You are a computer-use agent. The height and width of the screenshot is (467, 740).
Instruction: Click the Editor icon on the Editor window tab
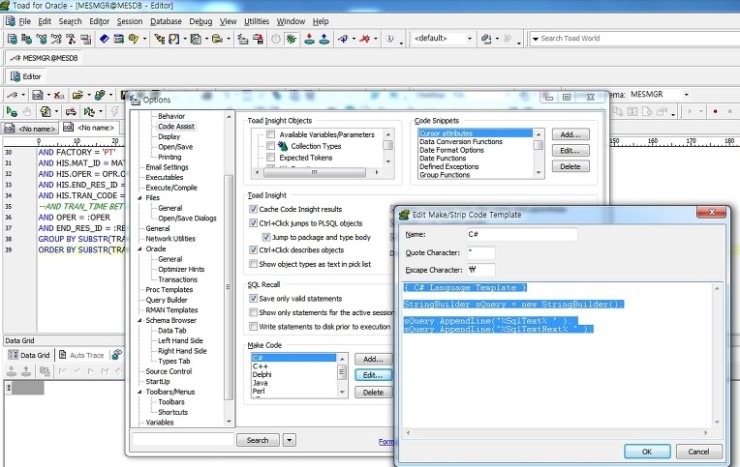[x=16, y=76]
